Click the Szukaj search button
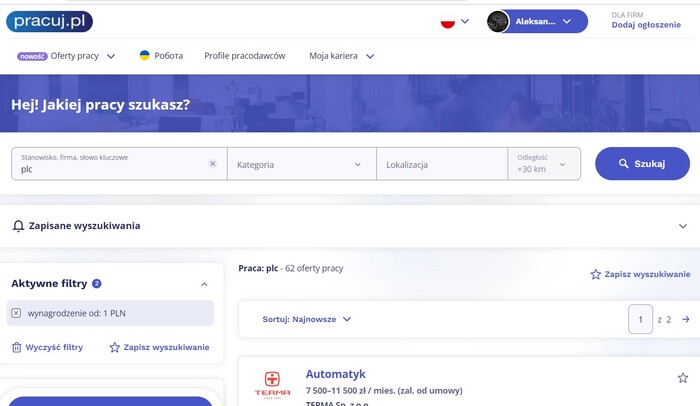Image resolution: width=700 pixels, height=406 pixels. click(x=642, y=163)
